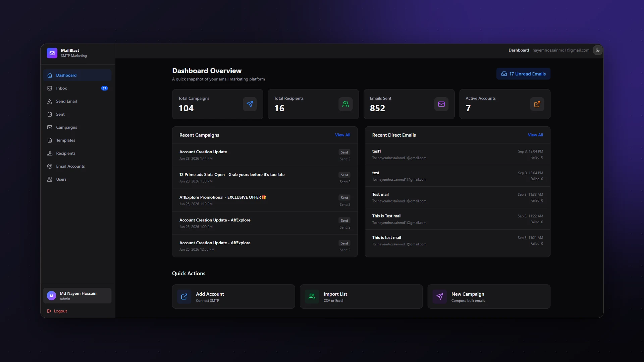Open campaign dated Jun 25, 2026 12:55 PM
This screenshot has height=362, width=644.
point(265,246)
